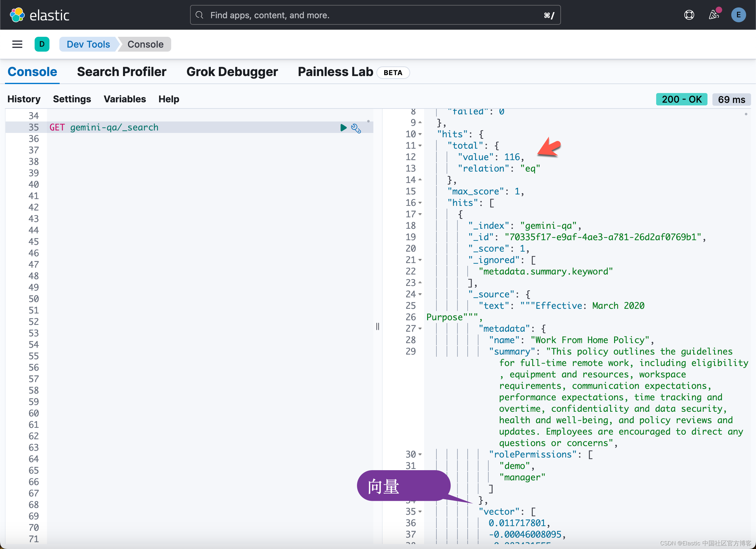Click the "value": 116 text
756x549 pixels.
tap(491, 157)
